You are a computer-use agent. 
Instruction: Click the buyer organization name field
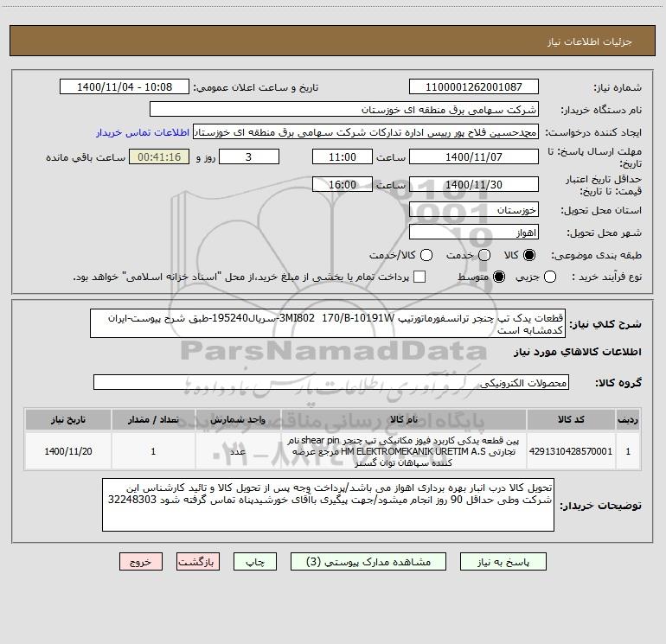(x=344, y=109)
